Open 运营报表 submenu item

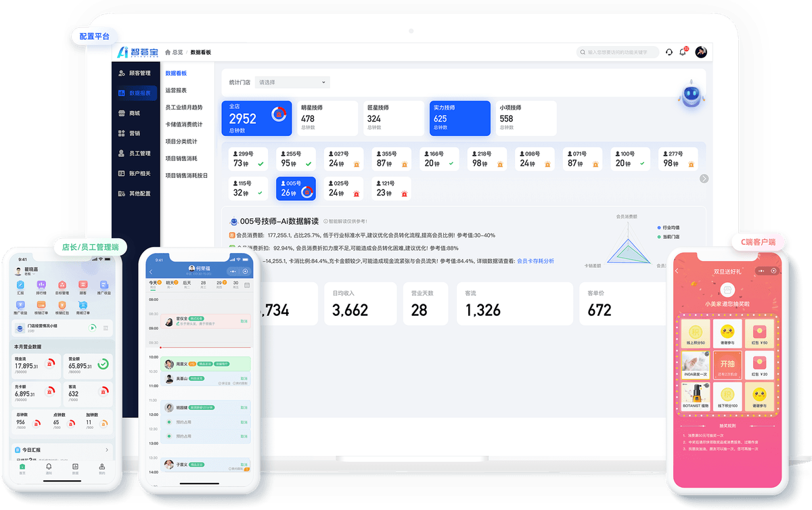pos(177,91)
